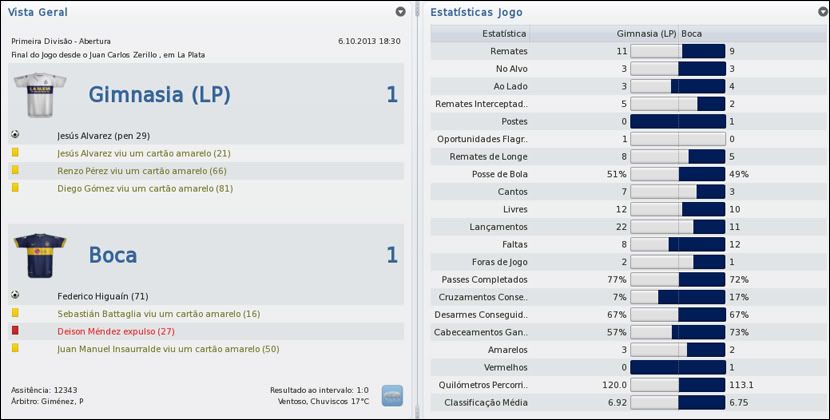Click the weather conditions icon

click(x=392, y=395)
